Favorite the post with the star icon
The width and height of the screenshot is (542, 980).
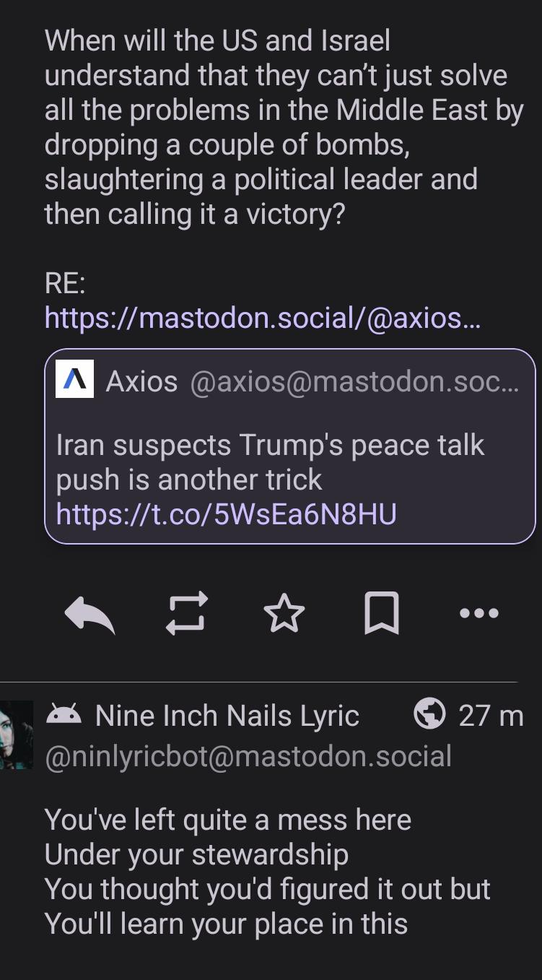point(284,613)
